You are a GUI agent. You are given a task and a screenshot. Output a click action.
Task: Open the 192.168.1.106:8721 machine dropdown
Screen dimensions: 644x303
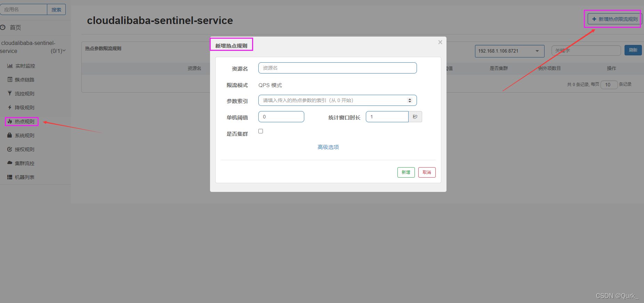pyautogui.click(x=509, y=51)
